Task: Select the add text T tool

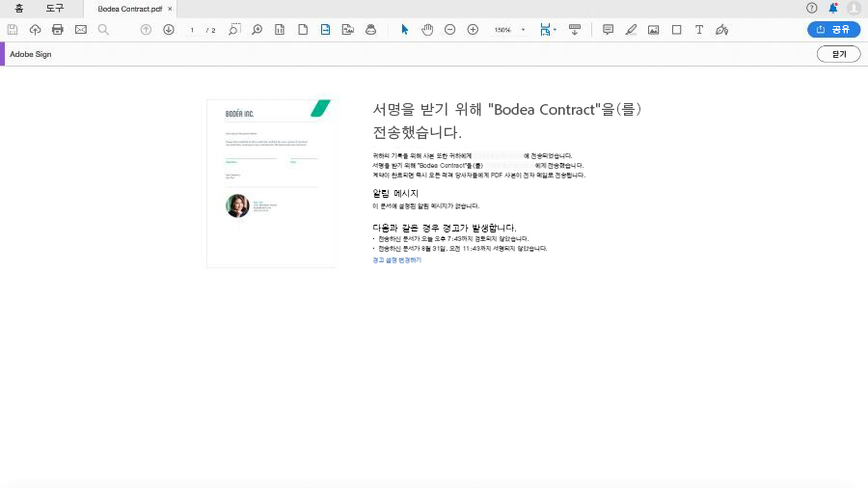Action: pyautogui.click(x=699, y=30)
